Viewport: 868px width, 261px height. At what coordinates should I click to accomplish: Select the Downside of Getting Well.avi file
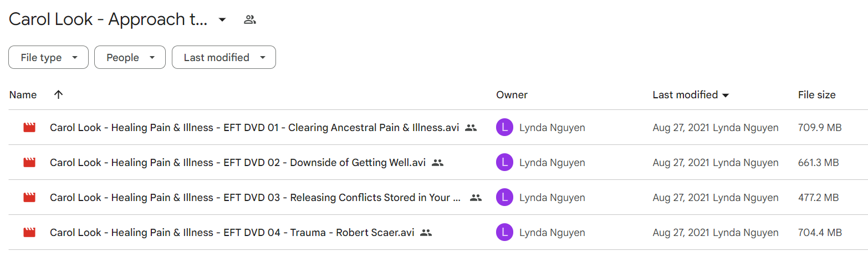238,163
